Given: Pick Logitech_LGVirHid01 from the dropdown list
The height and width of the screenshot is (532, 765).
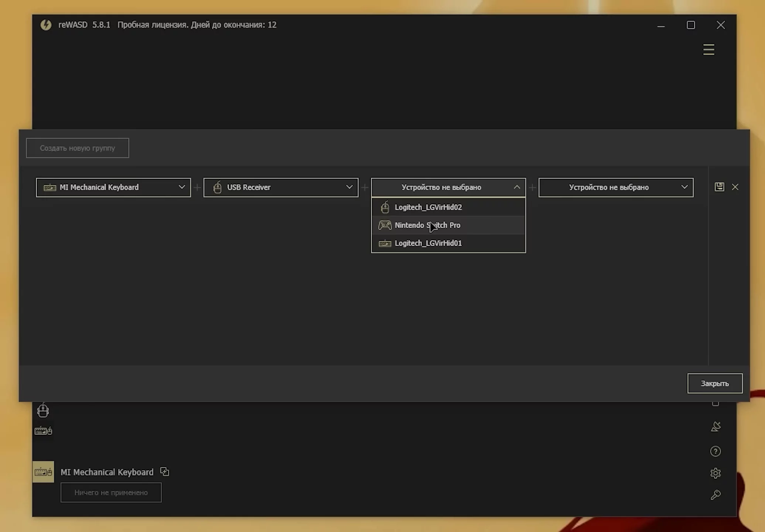Looking at the screenshot, I should coord(428,243).
